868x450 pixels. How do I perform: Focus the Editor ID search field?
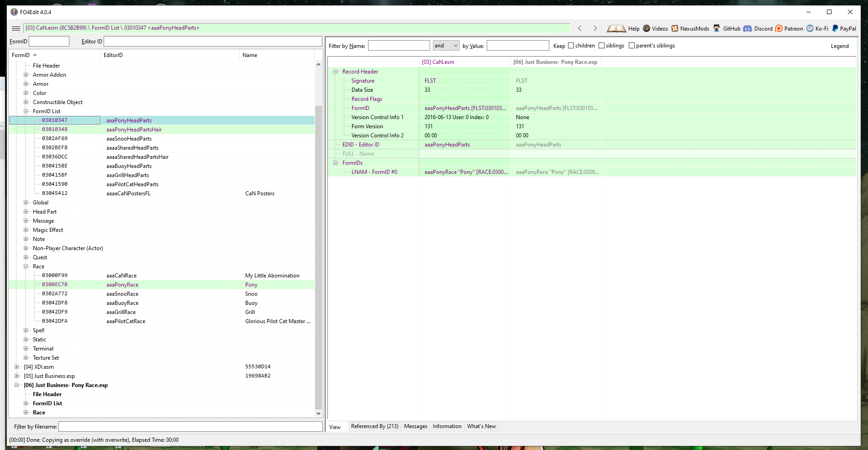(x=213, y=42)
